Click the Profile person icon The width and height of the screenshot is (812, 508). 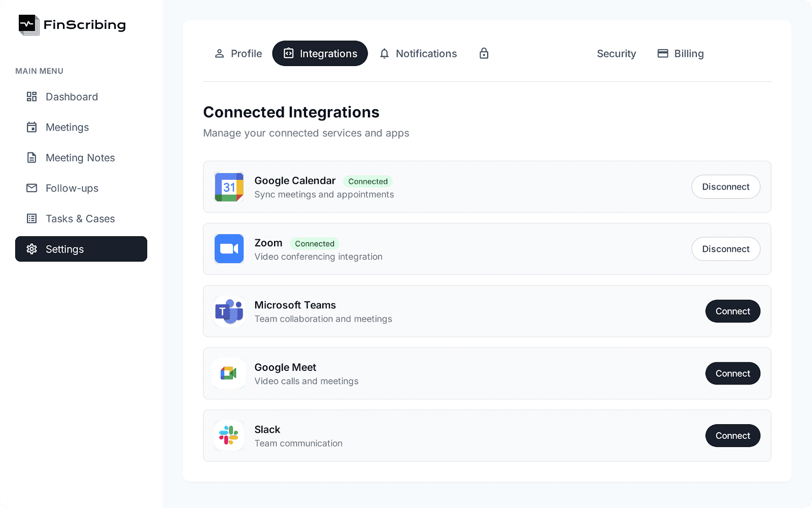coord(219,53)
